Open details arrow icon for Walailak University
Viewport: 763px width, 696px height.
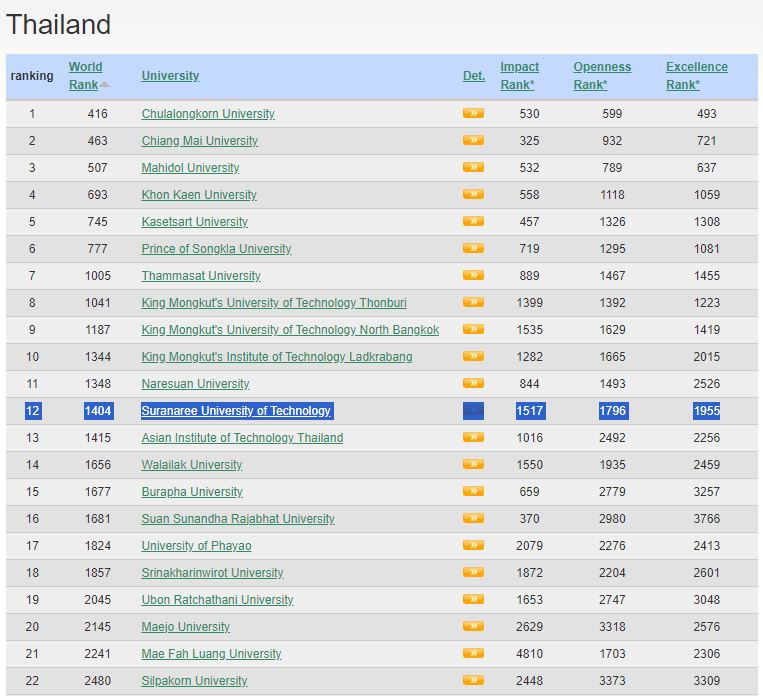(x=473, y=464)
